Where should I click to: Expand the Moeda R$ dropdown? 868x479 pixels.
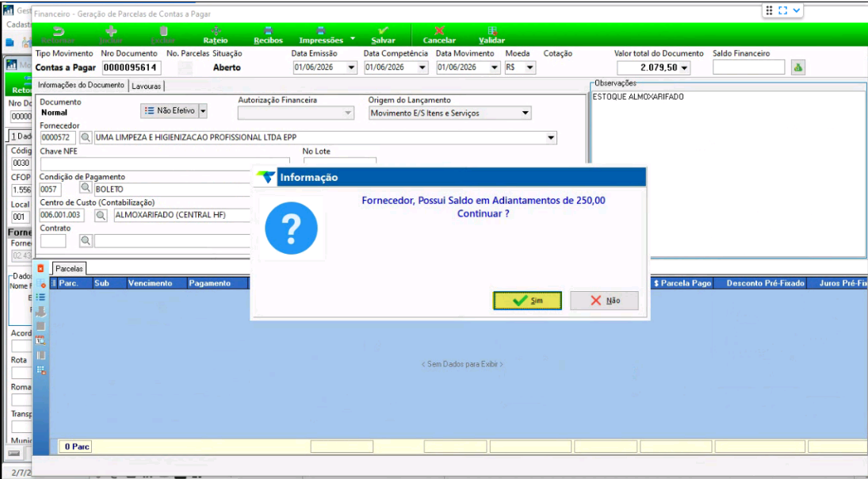point(530,67)
